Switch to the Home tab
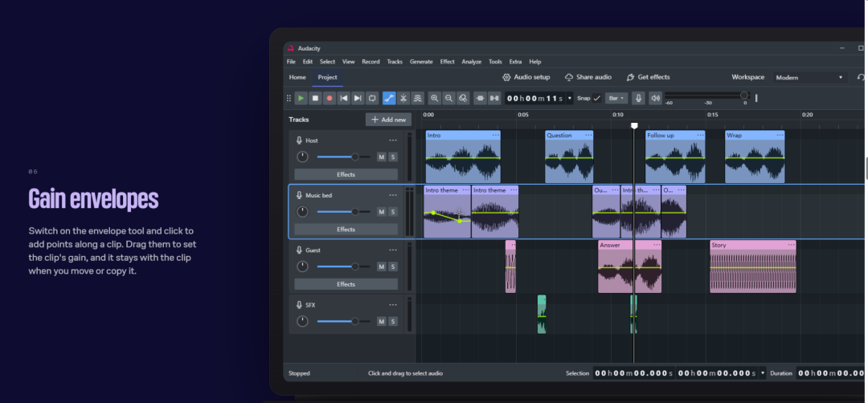 coord(297,77)
